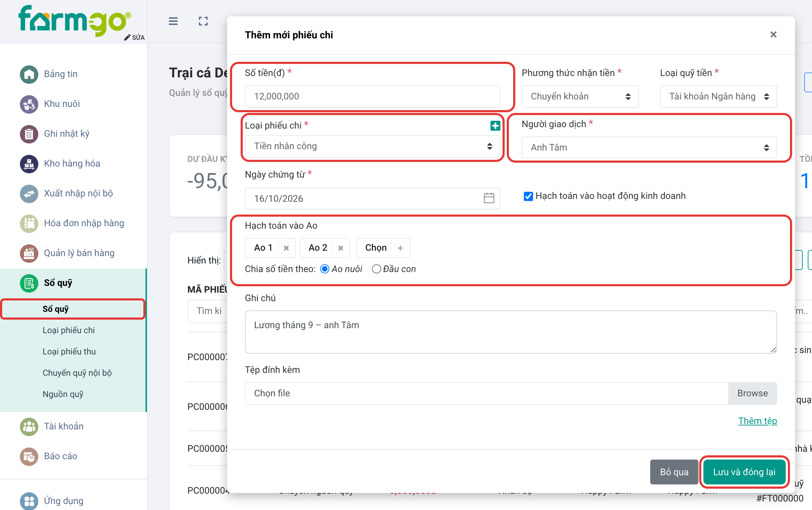Viewport: 812px width, 510px height.
Task: Open the Ứng dụng apps icon
Action: pos(29,501)
